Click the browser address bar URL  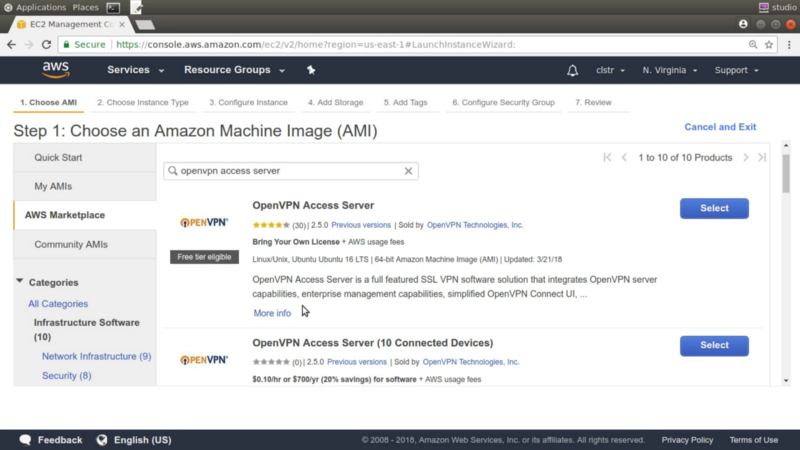pyautogui.click(x=316, y=44)
